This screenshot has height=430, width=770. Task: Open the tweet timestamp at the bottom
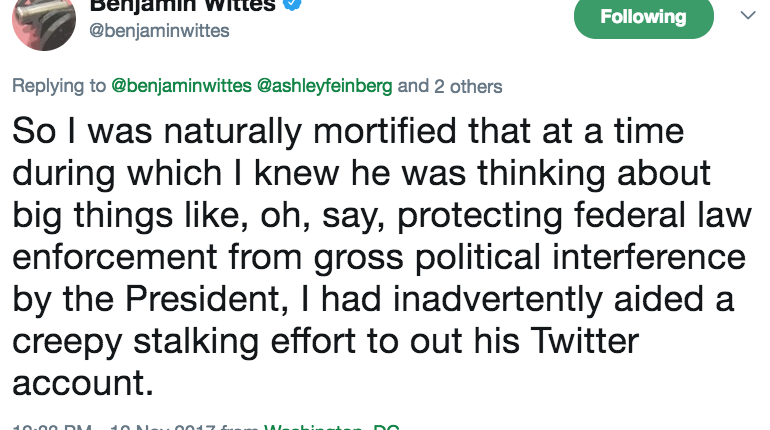132,427
